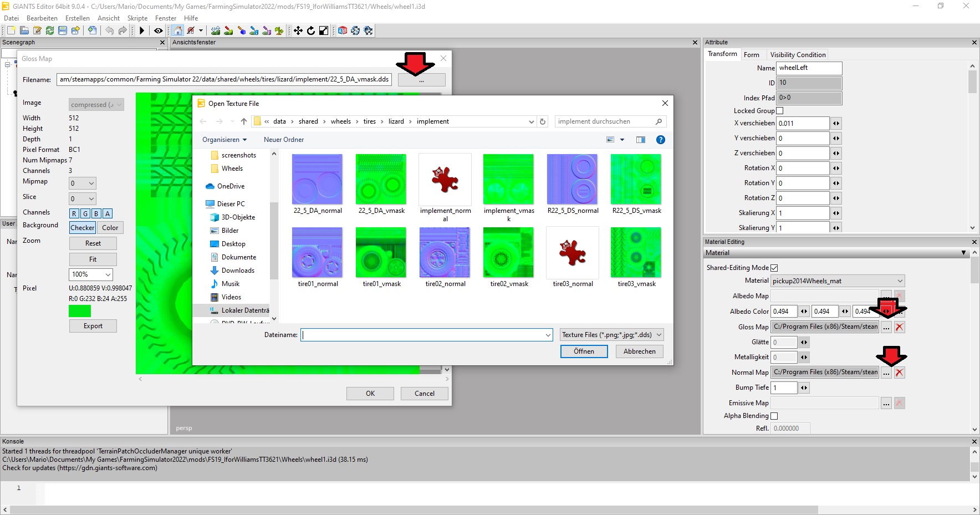The height and width of the screenshot is (515, 980).
Task: Toggle the G channel button
Action: pyautogui.click(x=85, y=213)
